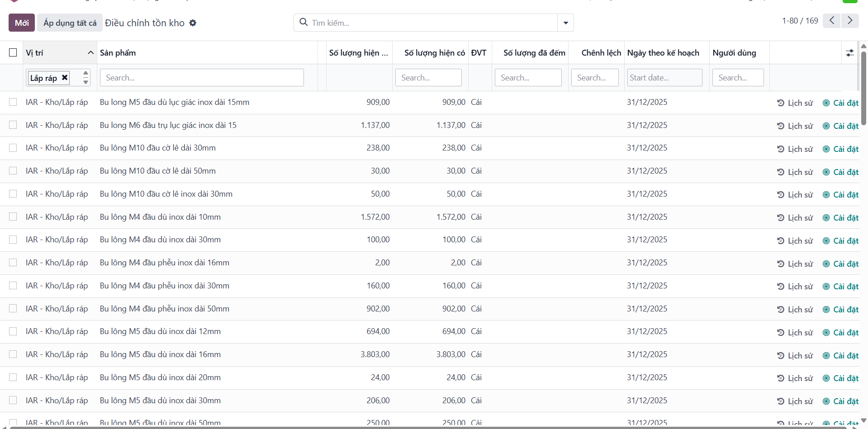Open Lịch sử for Bu lông M10 inox dài 30mm
This screenshot has width=868, height=429.
[x=795, y=195]
